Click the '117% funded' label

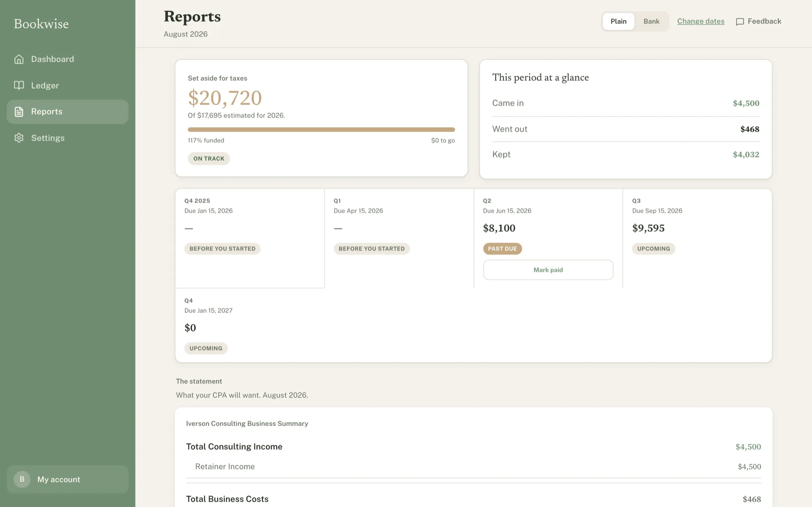[206, 140]
